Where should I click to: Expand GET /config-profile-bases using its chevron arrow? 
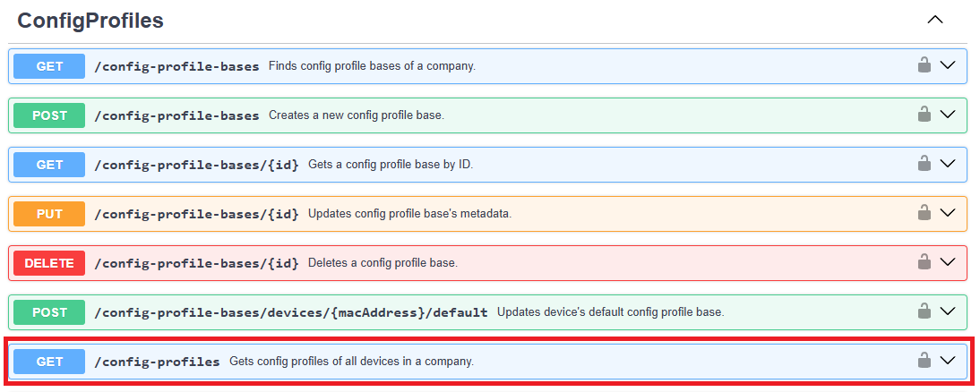click(x=949, y=65)
